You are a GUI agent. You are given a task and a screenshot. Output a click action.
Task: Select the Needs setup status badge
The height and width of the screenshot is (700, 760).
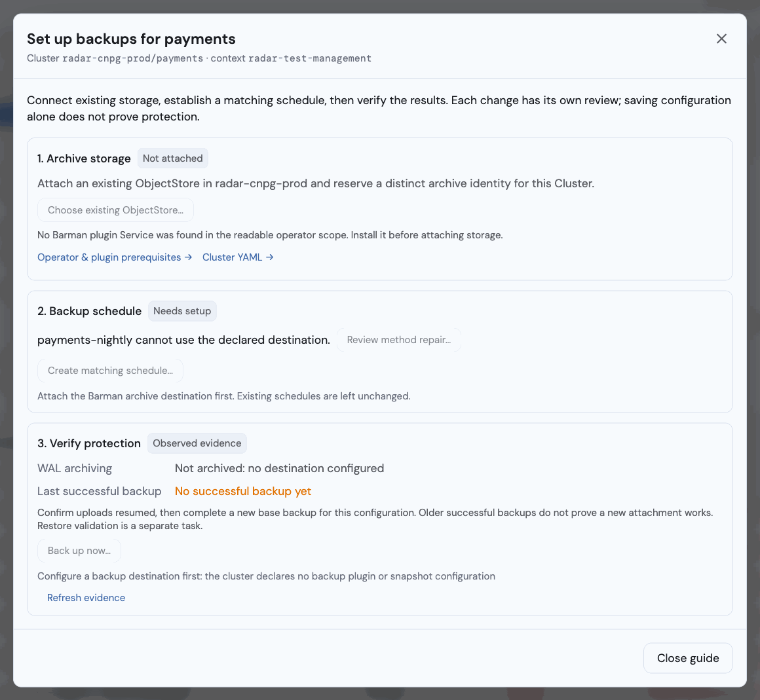pyautogui.click(x=182, y=311)
